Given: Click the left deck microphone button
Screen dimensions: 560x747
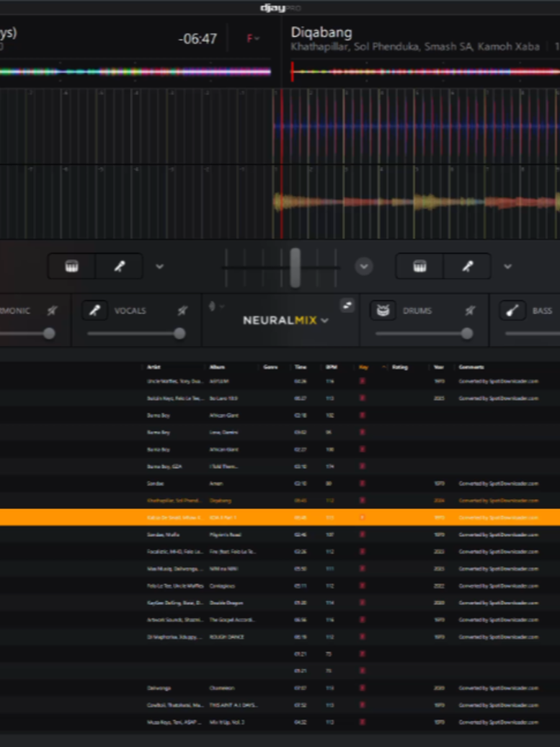Looking at the screenshot, I should click(119, 266).
